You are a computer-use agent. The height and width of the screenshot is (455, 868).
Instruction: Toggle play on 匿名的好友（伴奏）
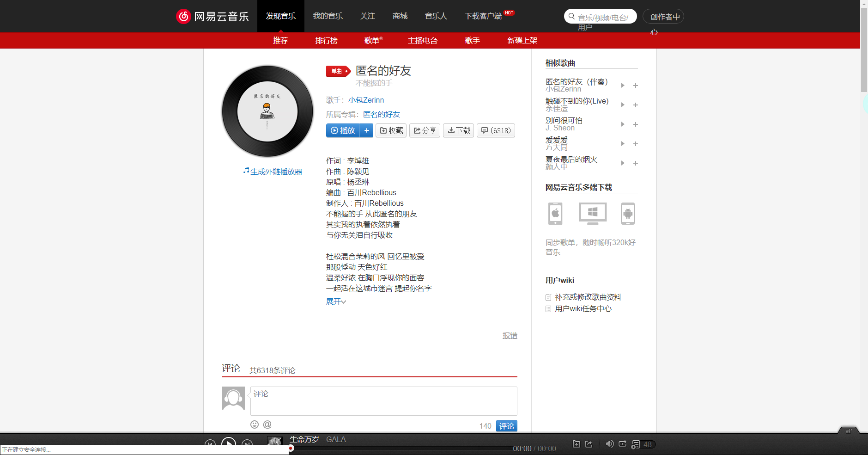click(x=623, y=85)
